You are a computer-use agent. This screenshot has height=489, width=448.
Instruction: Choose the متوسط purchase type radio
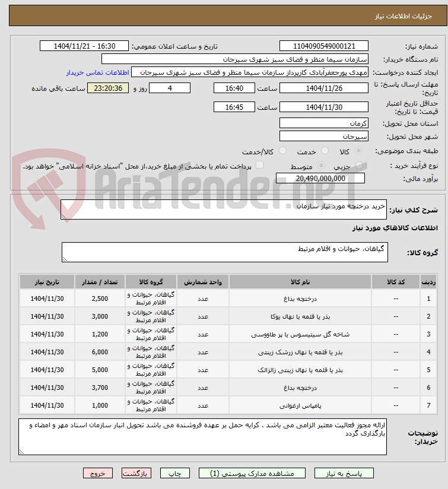[x=321, y=166]
